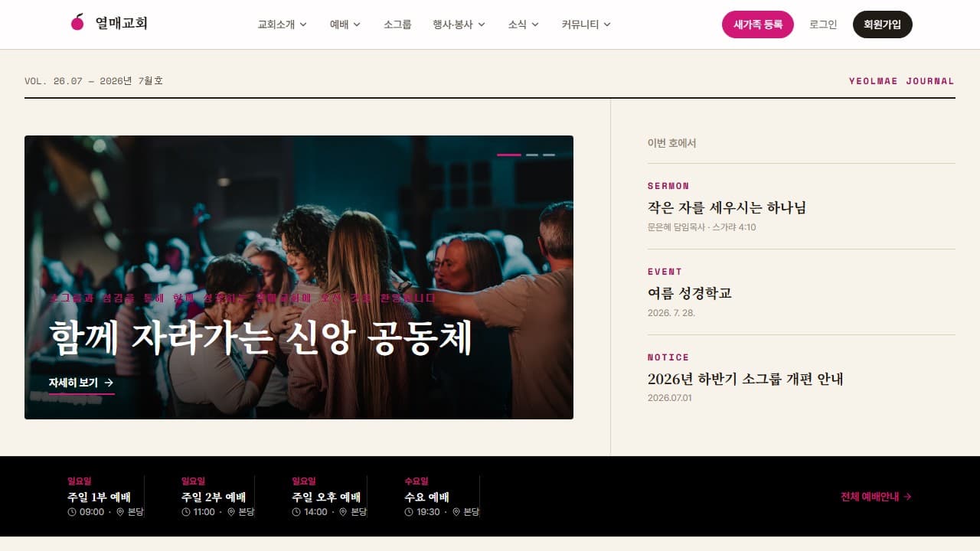This screenshot has width=980, height=551.
Task: Expand the 예배 menu chevron
Action: point(357,24)
